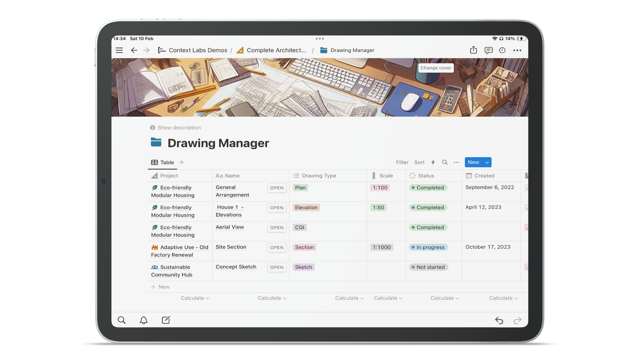Open the comments icon
Screen dimensions: 644x362
[488, 50]
